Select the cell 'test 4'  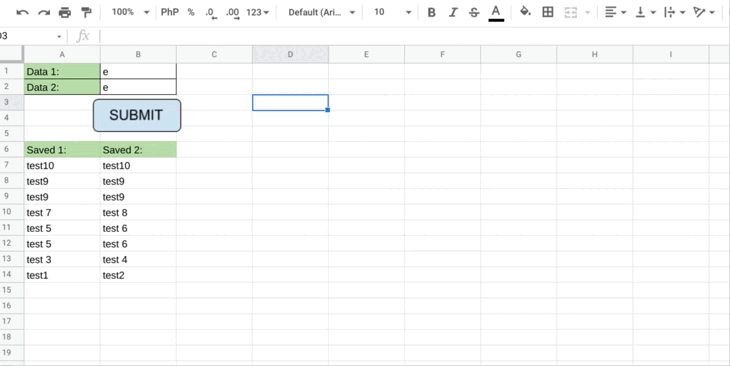(138, 259)
